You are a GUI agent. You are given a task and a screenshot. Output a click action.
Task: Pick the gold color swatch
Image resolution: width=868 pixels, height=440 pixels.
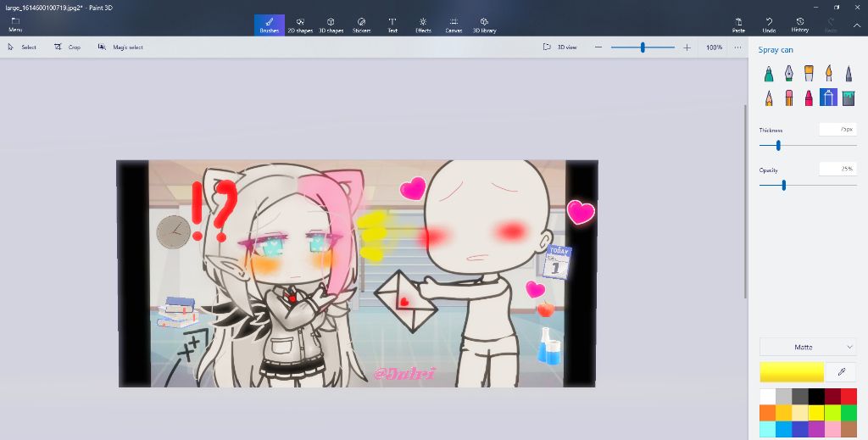point(784,413)
